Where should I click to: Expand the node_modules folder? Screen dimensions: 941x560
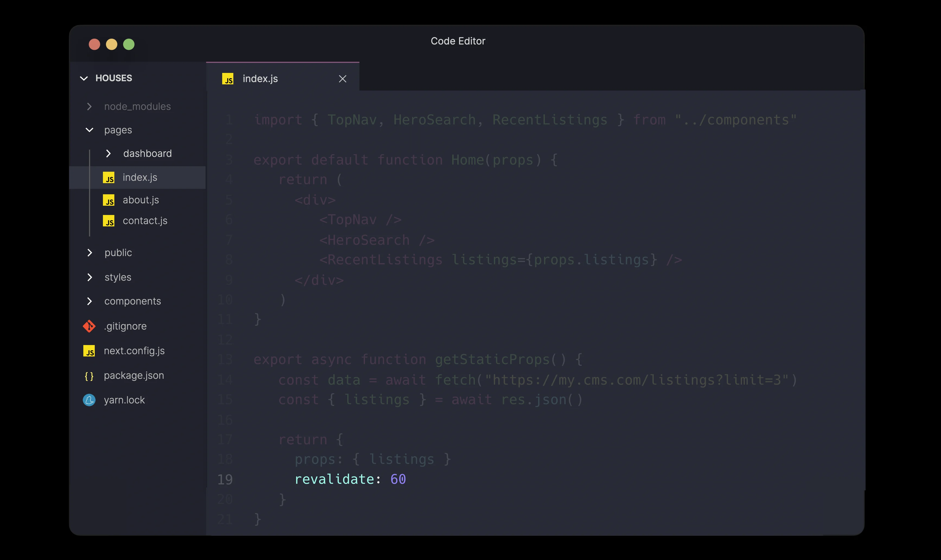[x=89, y=107]
